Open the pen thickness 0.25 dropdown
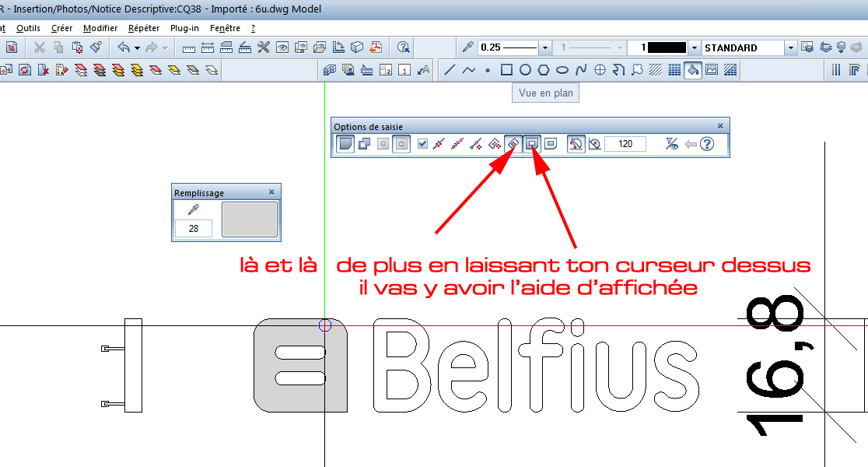The width and height of the screenshot is (868, 467). (544, 47)
